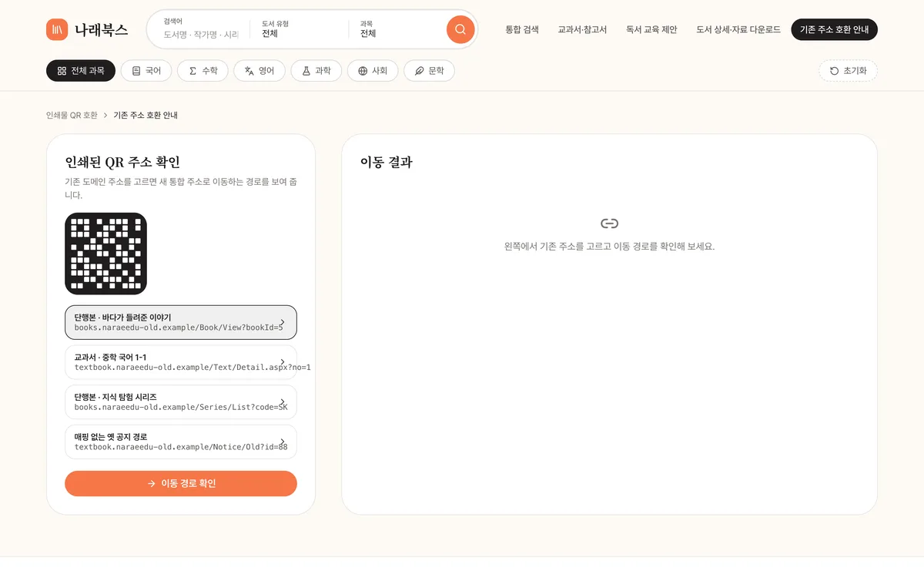Click the translate icon in 영어 chip

point(249,71)
